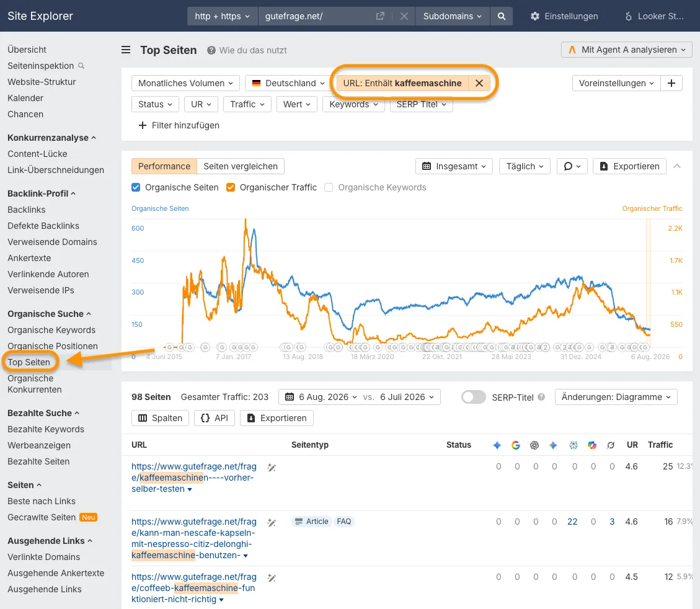Open Top Seiten sidebar item
The height and width of the screenshot is (609, 700).
tap(29, 362)
